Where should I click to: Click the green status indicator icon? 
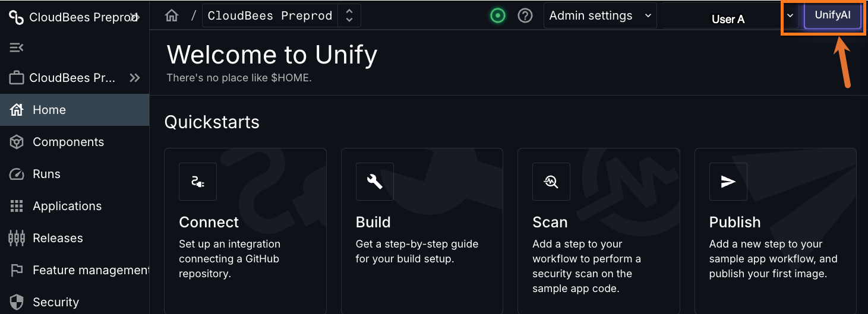tap(498, 15)
